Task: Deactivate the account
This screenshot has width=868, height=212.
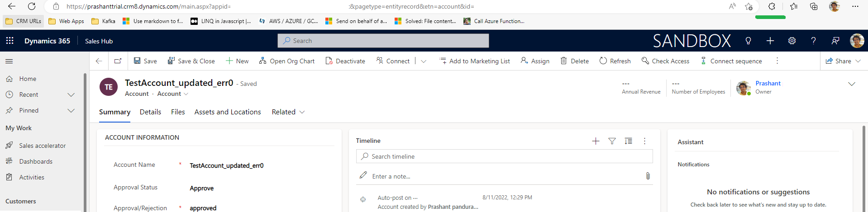Action: click(x=345, y=61)
